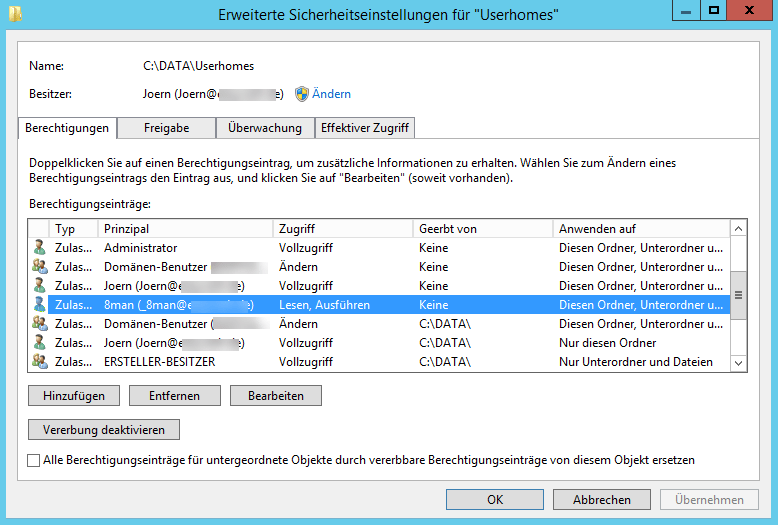
Task: Click the user icon beside the Administrator entry
Action: coord(39,248)
